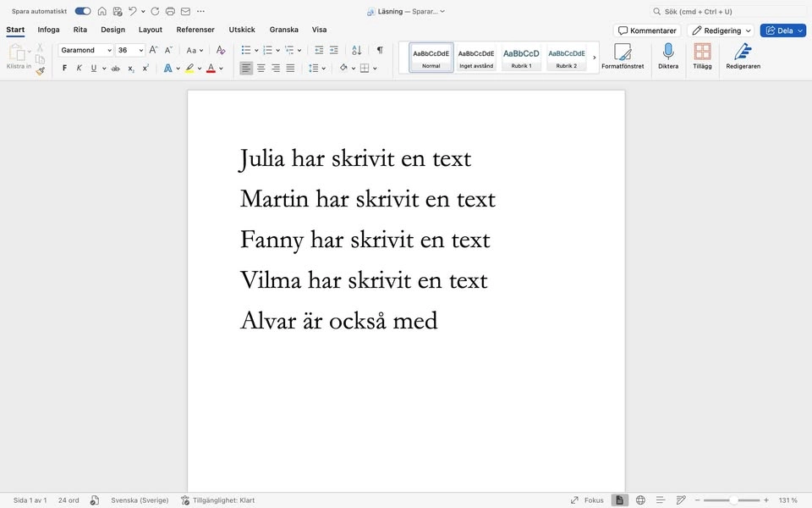Justify text alignment
Screen dimensions: 812x508
pyautogui.click(x=290, y=68)
